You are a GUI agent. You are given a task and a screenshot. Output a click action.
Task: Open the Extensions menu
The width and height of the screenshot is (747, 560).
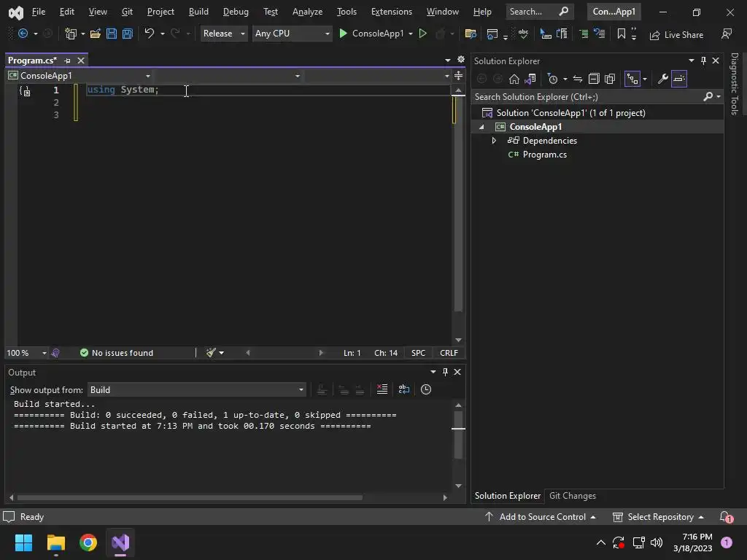(x=391, y=12)
